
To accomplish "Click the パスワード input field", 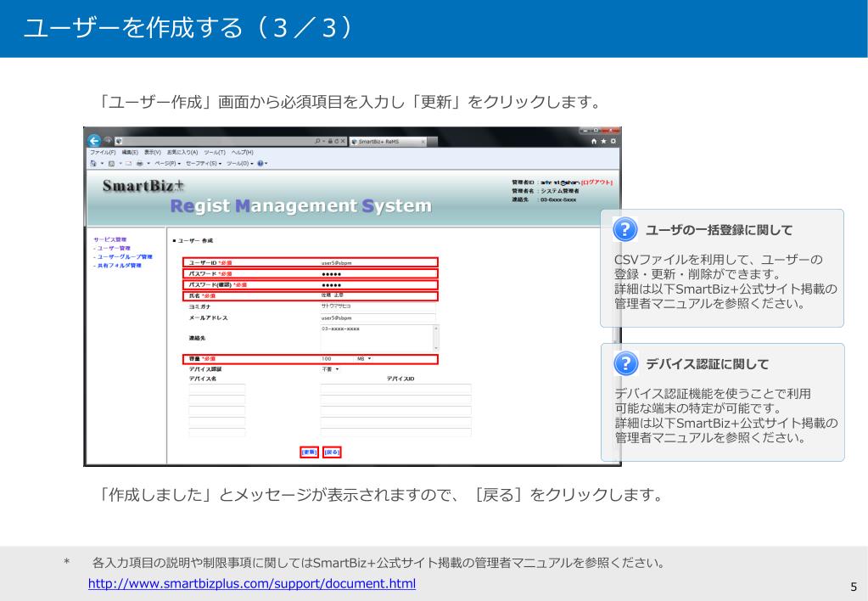I will click(378, 273).
